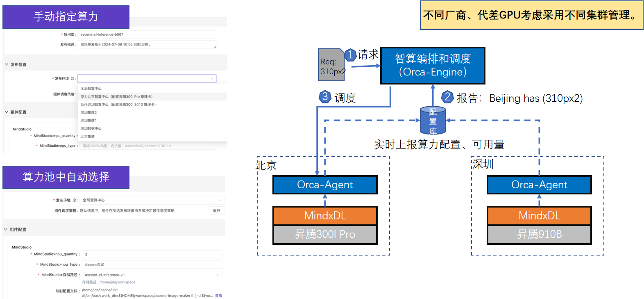The width and height of the screenshot is (644, 299).
Task: Click the blue 配置库 database cylinder
Action: tap(433, 121)
